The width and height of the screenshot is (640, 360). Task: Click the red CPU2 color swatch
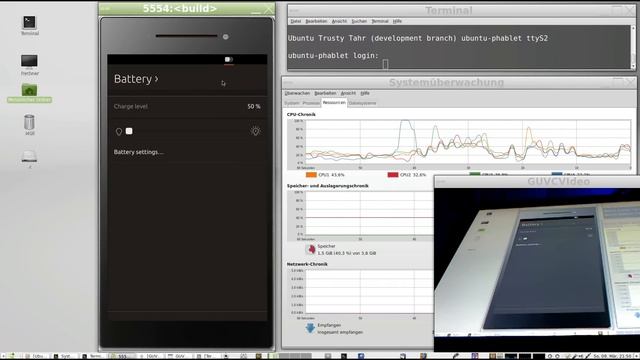point(393,175)
